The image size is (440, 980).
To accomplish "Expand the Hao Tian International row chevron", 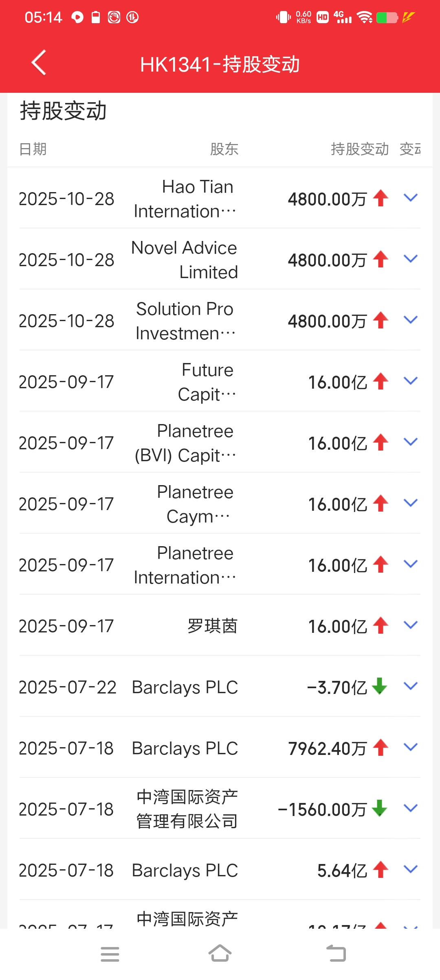I will tap(410, 198).
